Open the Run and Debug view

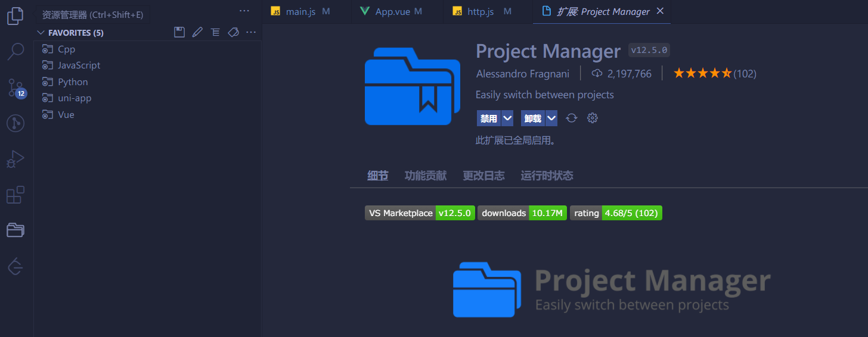[15, 159]
